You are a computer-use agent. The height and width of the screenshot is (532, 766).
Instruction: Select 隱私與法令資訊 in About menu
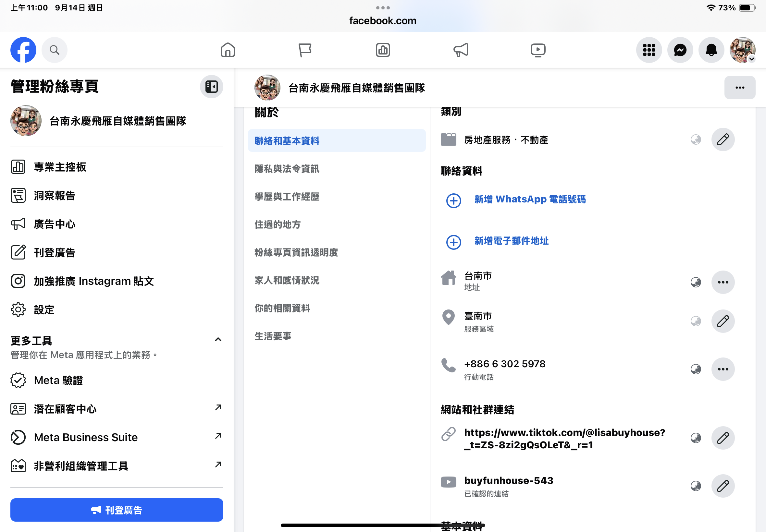[x=287, y=169]
